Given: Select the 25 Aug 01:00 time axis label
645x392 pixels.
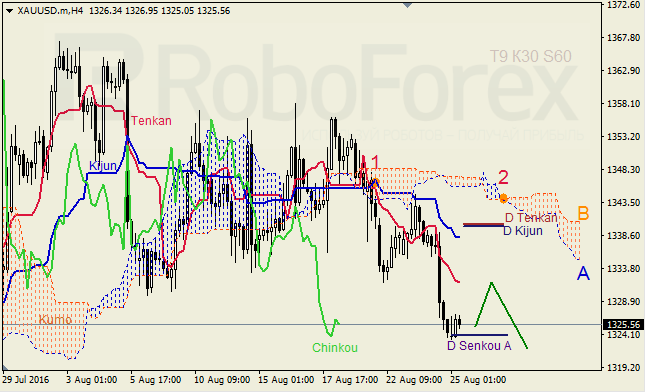Looking at the screenshot, I should click(x=478, y=379).
